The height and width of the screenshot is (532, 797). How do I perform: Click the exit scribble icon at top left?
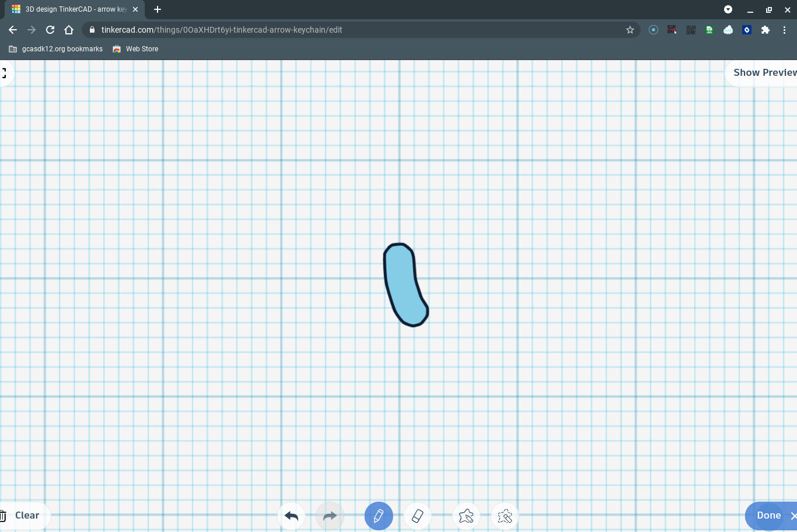[3, 72]
